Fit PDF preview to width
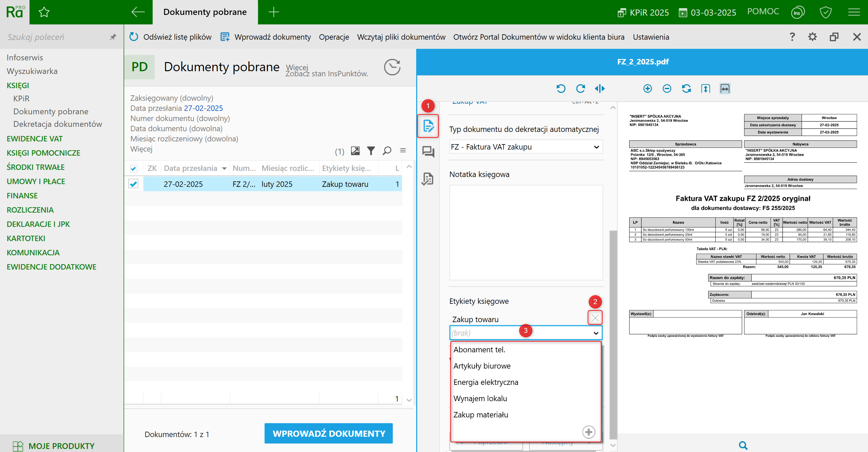 pos(725,89)
